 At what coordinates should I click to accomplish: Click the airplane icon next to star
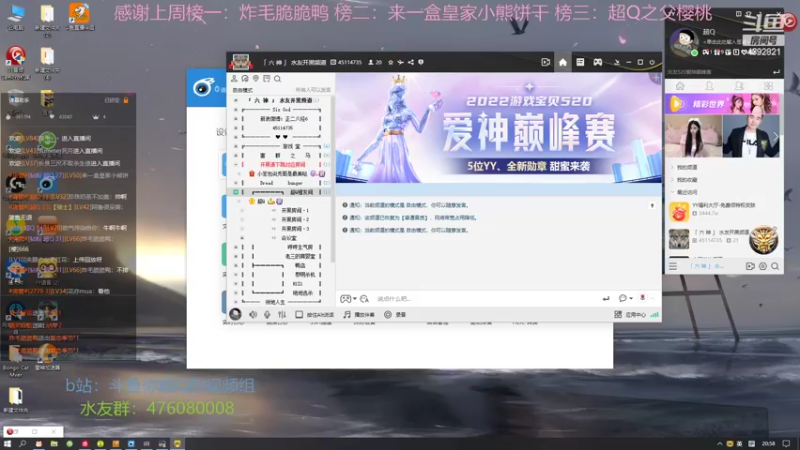click(401, 62)
